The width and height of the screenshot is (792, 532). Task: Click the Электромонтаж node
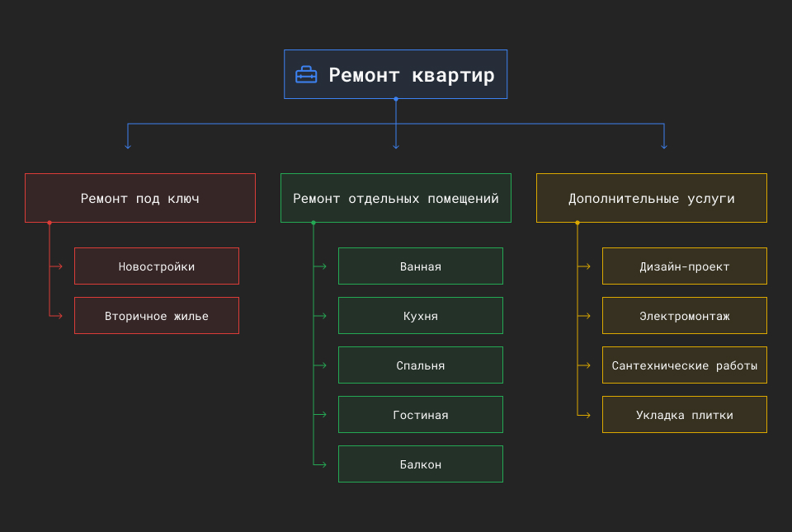click(685, 315)
